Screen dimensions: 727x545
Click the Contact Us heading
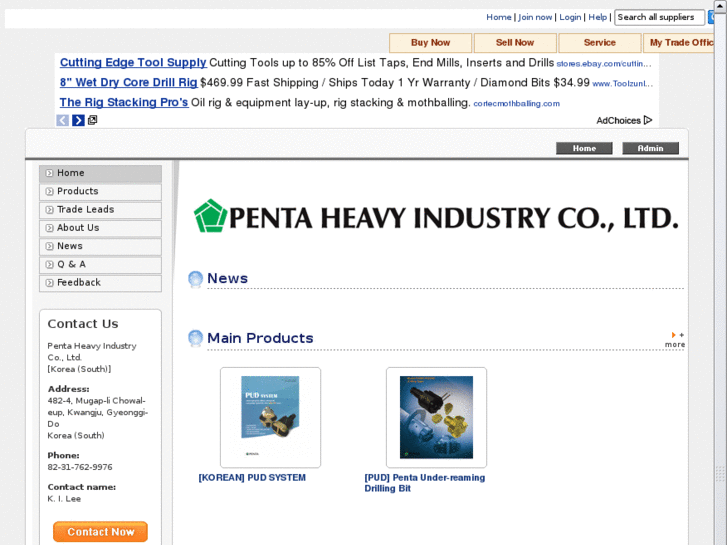(83, 324)
